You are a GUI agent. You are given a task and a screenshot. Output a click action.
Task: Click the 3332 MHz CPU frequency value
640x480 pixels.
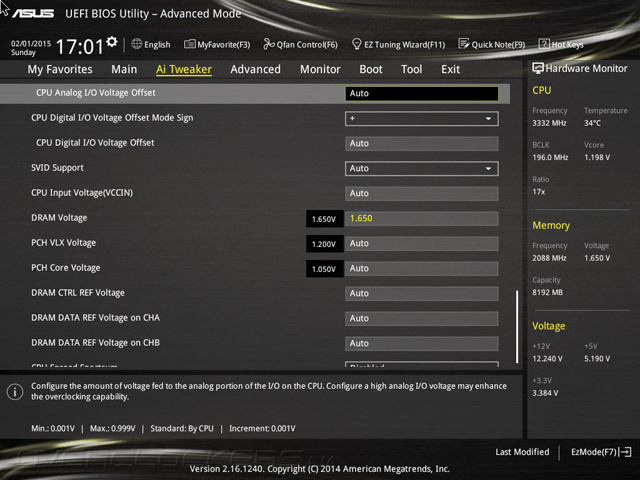(x=549, y=123)
